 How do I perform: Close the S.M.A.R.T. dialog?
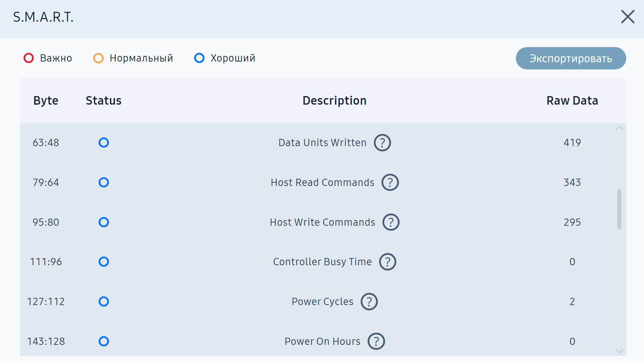[x=628, y=17]
